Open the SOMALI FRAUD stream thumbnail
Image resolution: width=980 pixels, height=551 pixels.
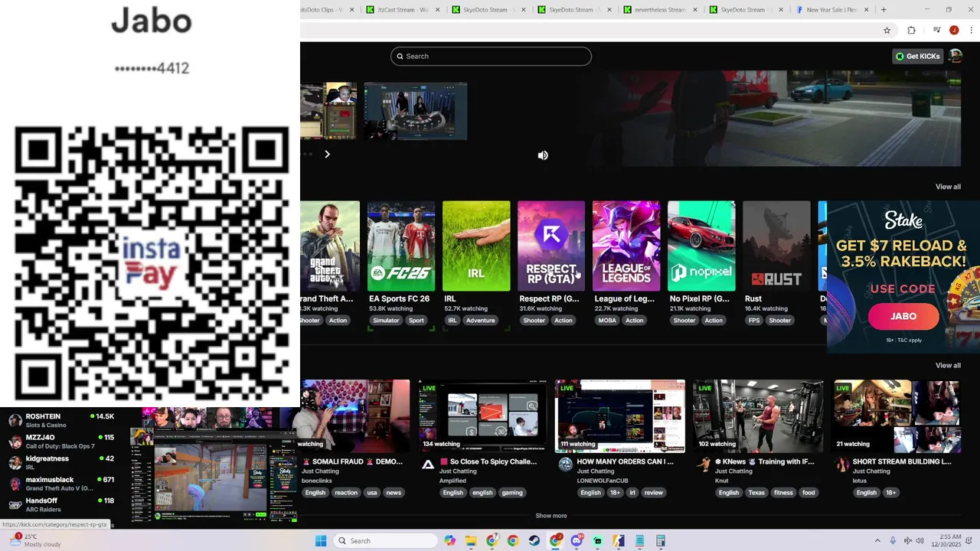[355, 416]
